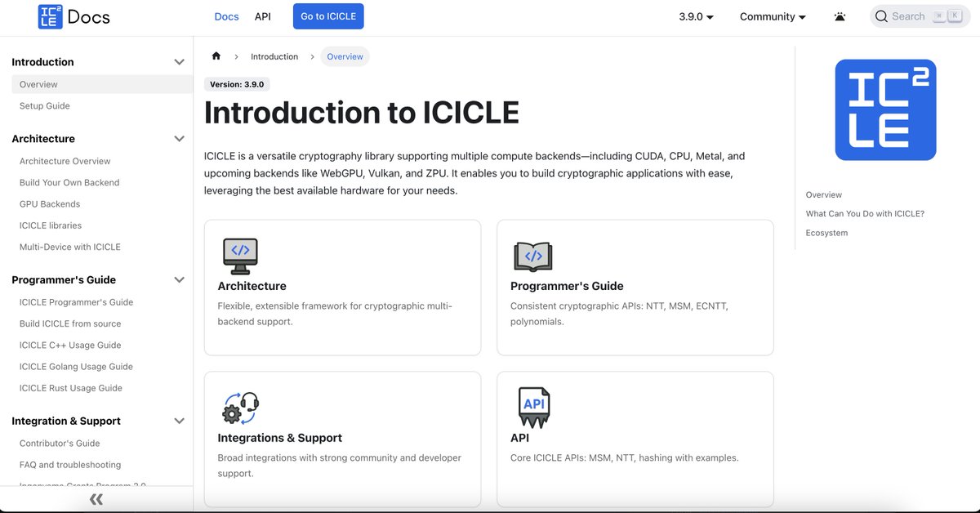Open the Integrations & Support card title
The width and height of the screenshot is (980, 513).
[279, 438]
